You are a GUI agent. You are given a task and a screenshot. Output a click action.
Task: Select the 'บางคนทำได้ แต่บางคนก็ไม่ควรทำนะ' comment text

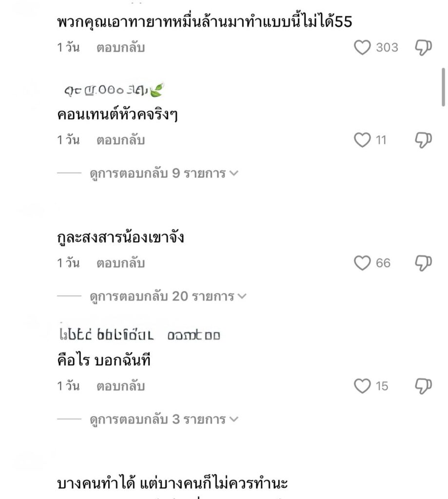pos(173,484)
